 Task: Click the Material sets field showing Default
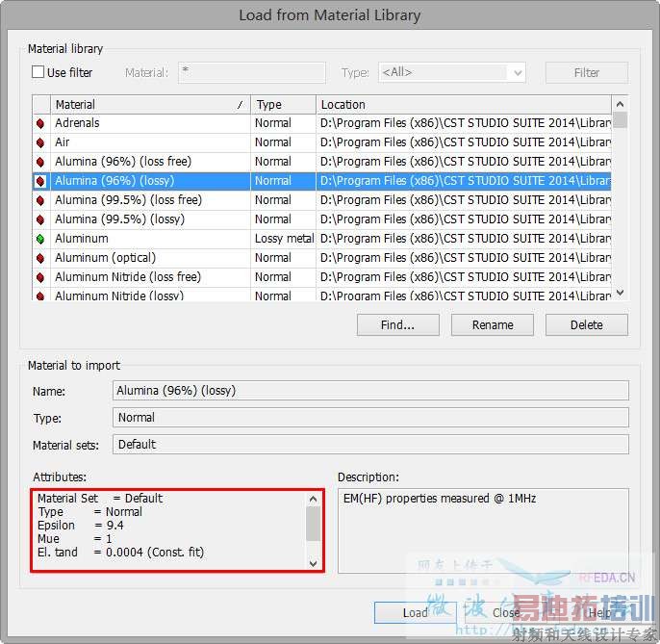point(370,445)
